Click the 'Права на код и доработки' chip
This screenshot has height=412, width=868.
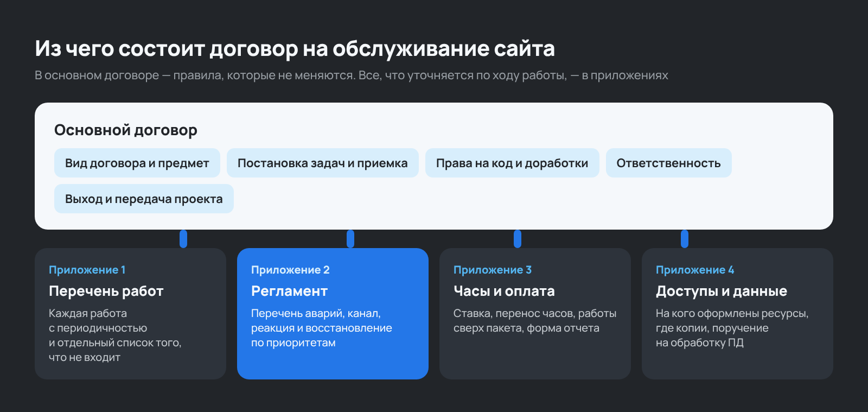point(512,163)
